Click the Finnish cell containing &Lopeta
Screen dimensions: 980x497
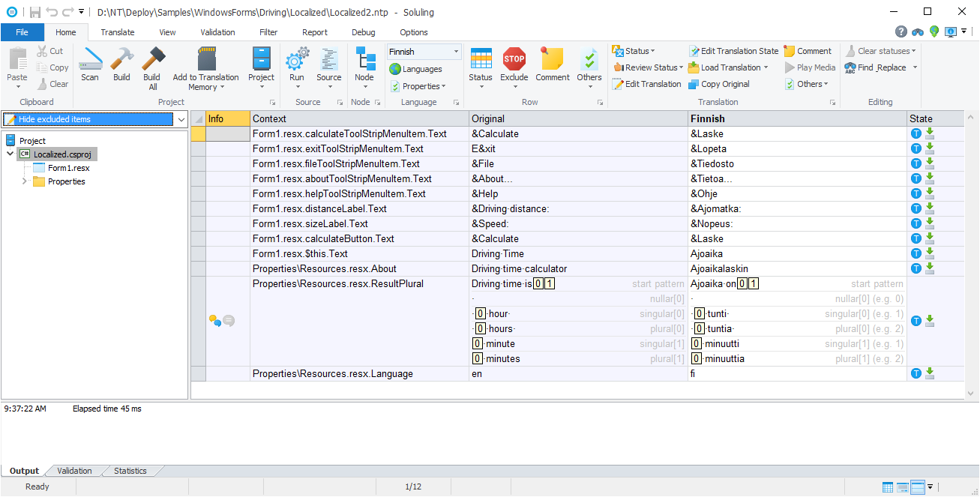796,149
